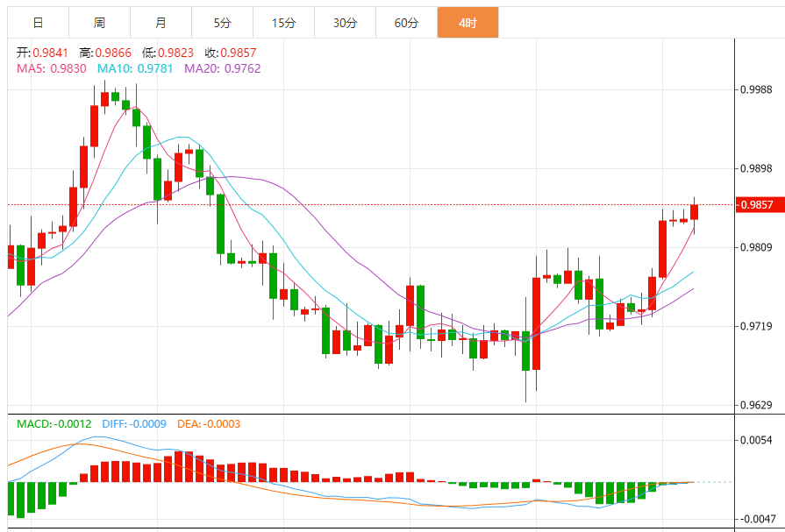Select the 60分 timeframe tab

406,23
